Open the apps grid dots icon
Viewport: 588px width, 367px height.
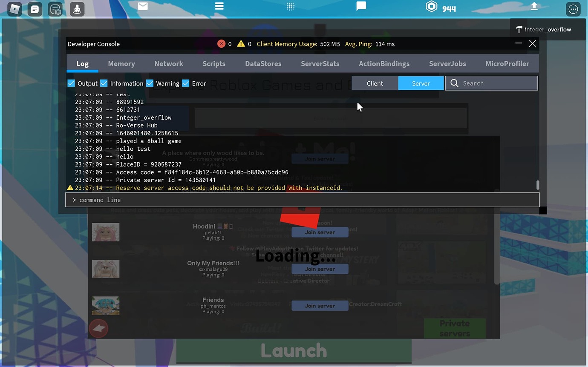point(290,6)
